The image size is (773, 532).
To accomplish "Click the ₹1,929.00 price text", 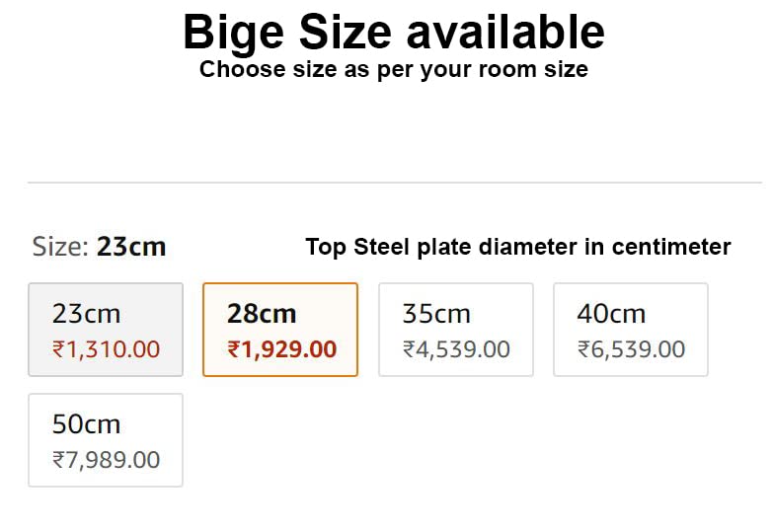I will click(282, 349).
